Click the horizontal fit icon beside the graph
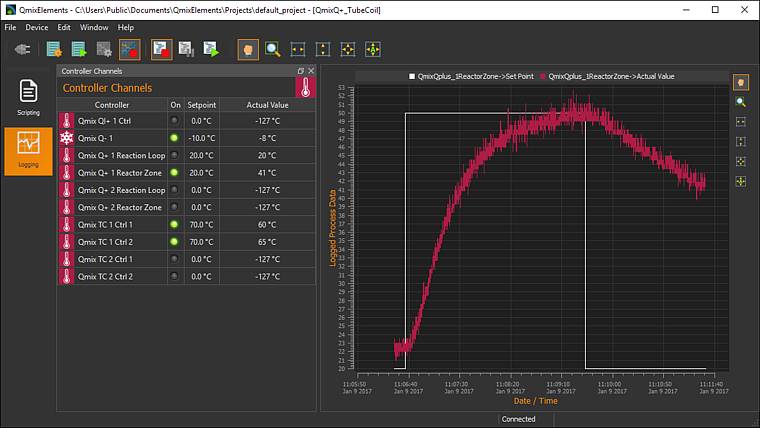 [741, 122]
